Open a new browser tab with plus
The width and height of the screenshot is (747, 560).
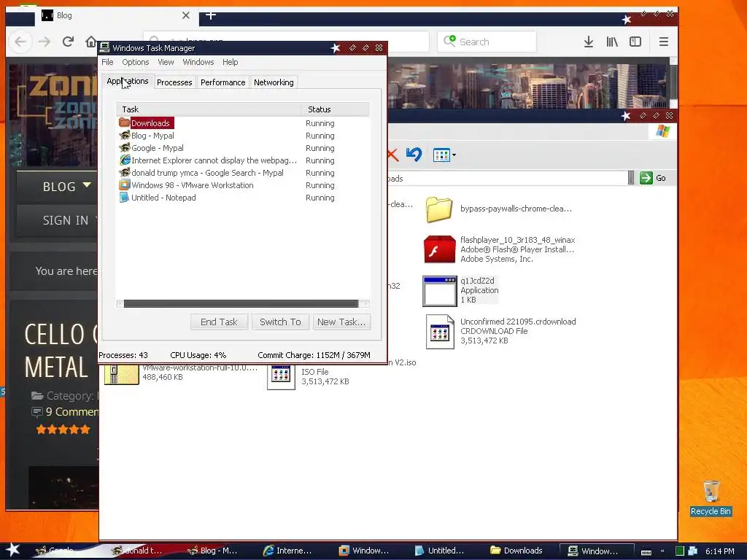pyautogui.click(x=211, y=15)
